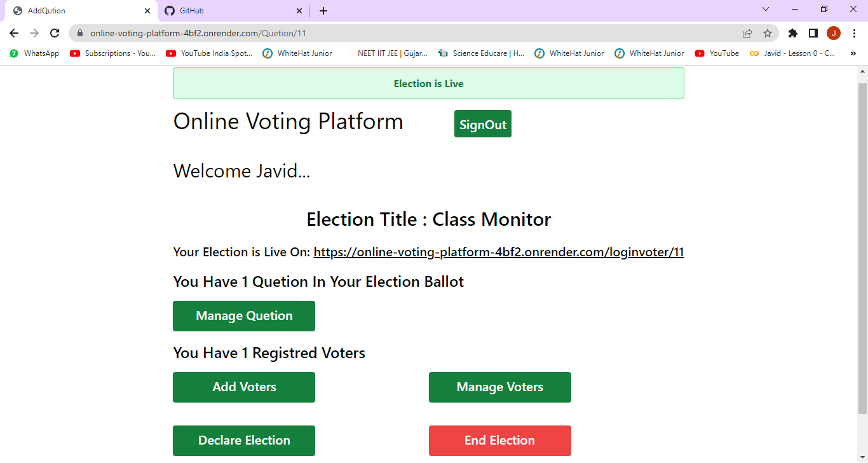Open the YouTube bookmark icon
Image resolution: width=868 pixels, height=463 pixels.
point(700,53)
